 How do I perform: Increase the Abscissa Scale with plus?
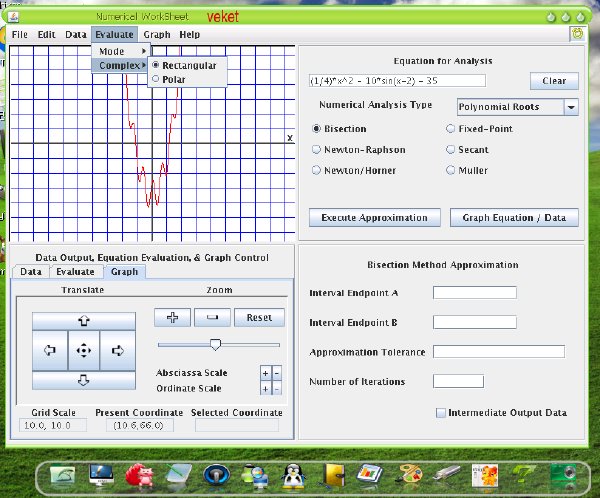[x=265, y=373]
